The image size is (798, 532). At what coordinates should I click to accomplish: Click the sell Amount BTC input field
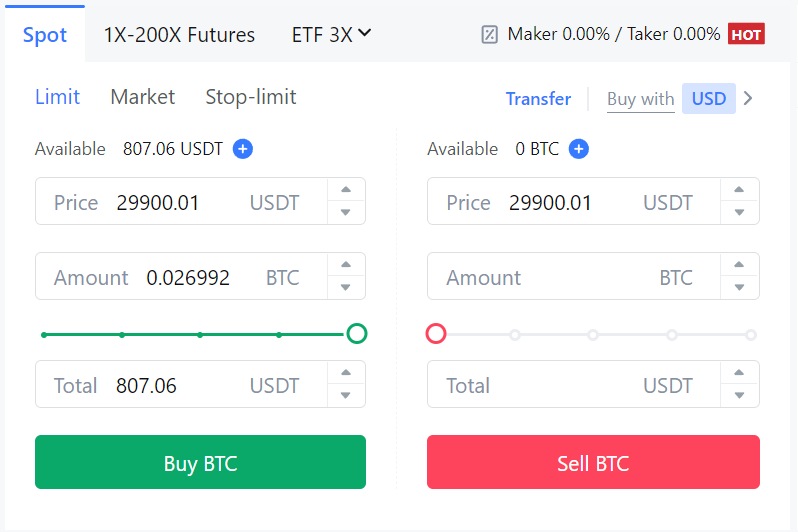click(x=570, y=277)
